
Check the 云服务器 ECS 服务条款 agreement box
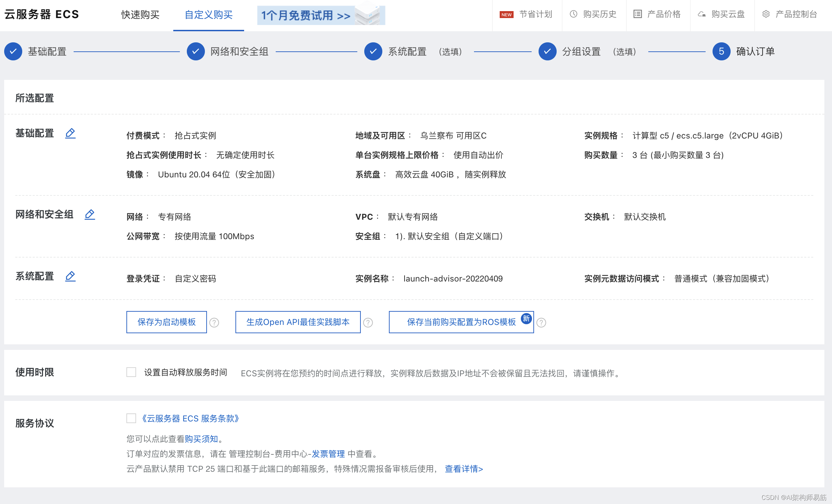coord(131,418)
